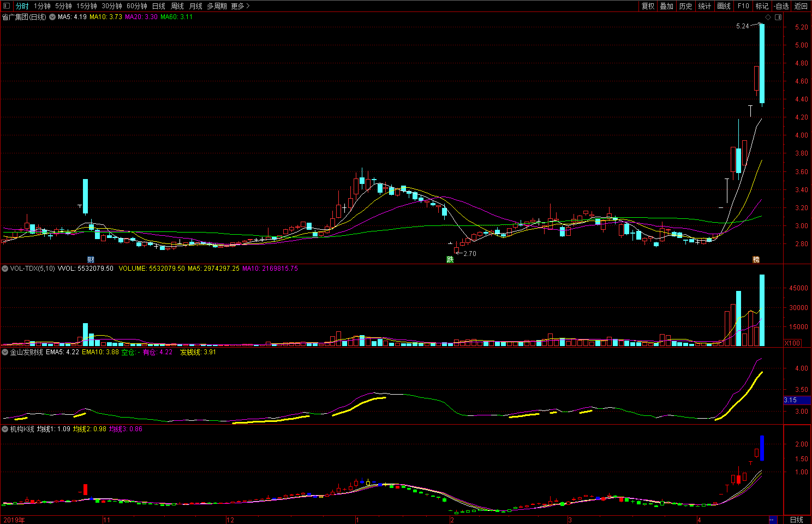Select the 5分钟 period tab
812x524 pixels.
coord(63,6)
